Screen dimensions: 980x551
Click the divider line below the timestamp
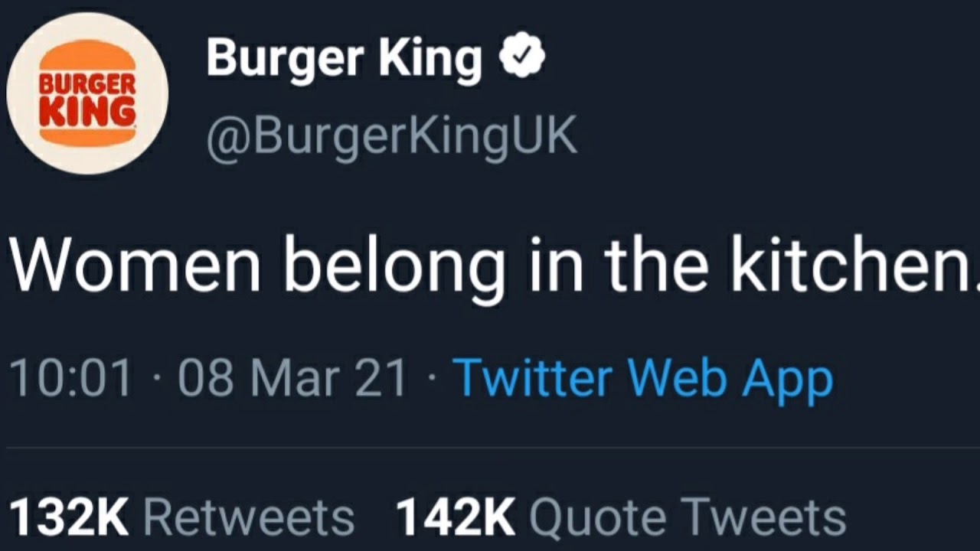point(490,448)
